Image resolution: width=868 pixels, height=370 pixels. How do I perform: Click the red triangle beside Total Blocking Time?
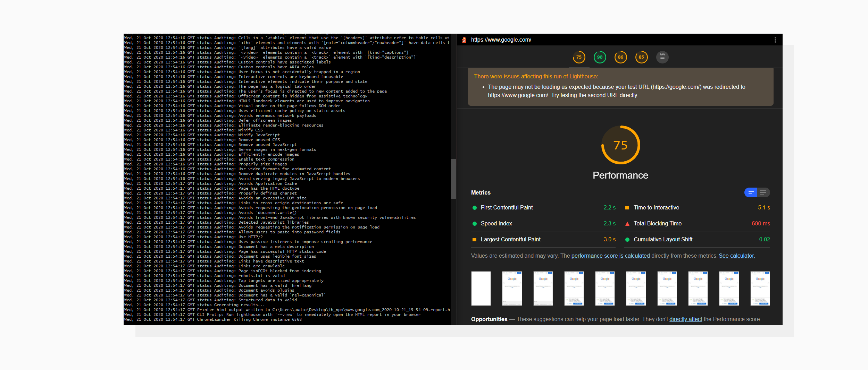(x=627, y=224)
